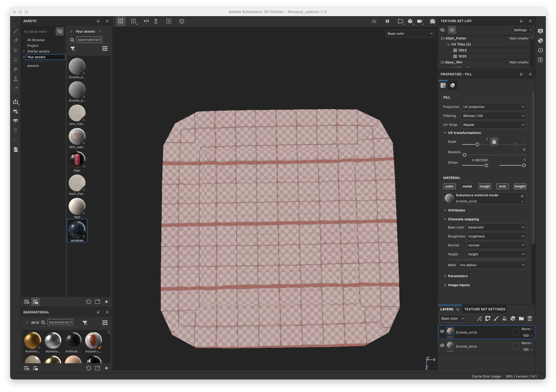Click the Settings button in Texture Set List
The width and height of the screenshot is (556, 392).
tap(523, 30)
